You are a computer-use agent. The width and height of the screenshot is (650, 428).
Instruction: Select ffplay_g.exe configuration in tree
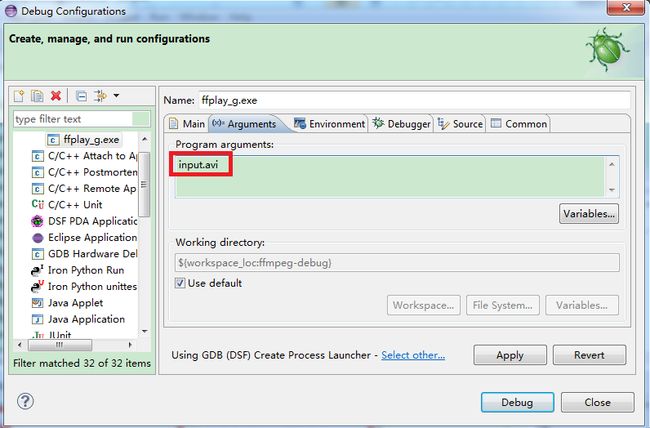(x=91, y=140)
